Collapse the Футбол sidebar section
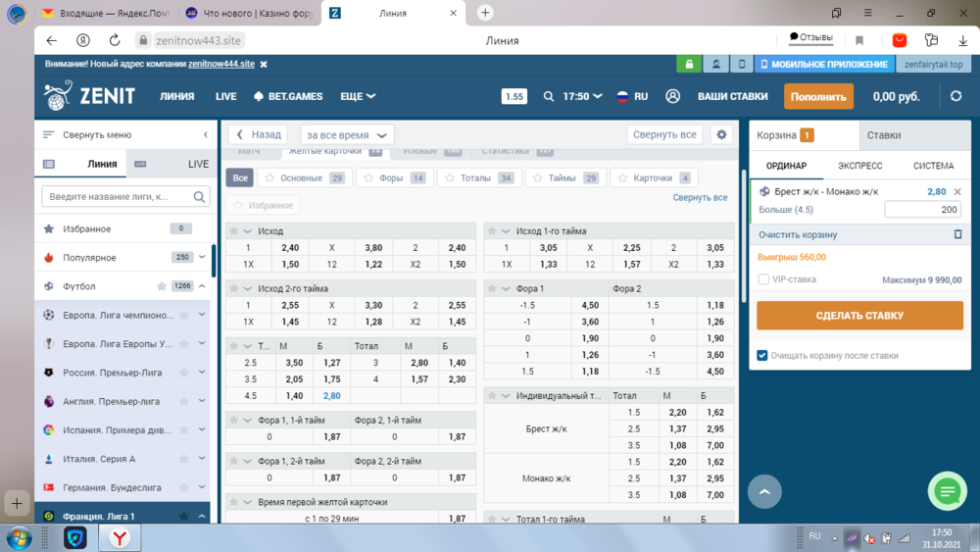 click(202, 286)
